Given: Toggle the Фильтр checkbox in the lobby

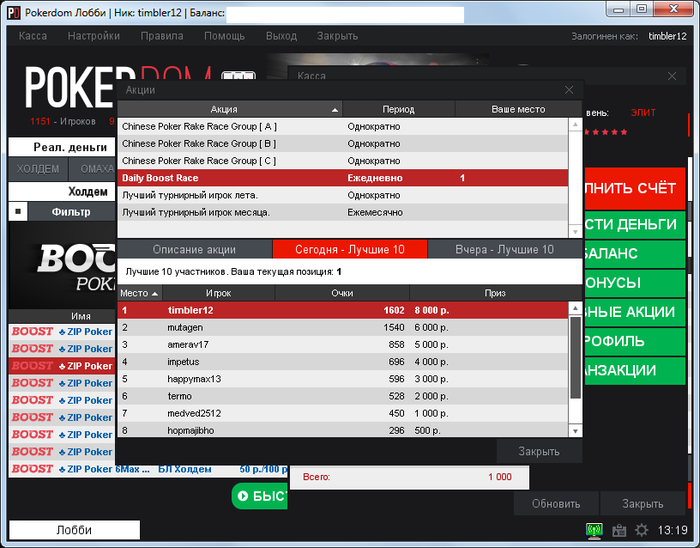Looking at the screenshot, I should pyautogui.click(x=18, y=212).
